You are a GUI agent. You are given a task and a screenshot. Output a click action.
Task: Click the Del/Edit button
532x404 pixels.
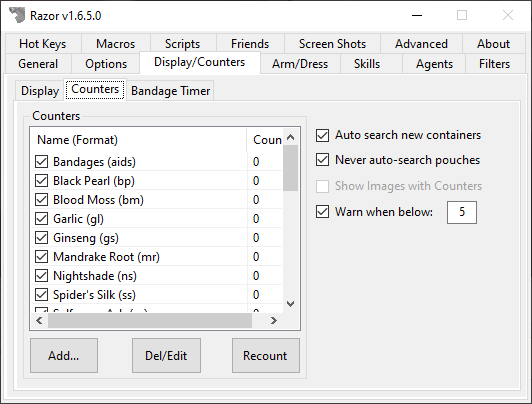tap(166, 355)
